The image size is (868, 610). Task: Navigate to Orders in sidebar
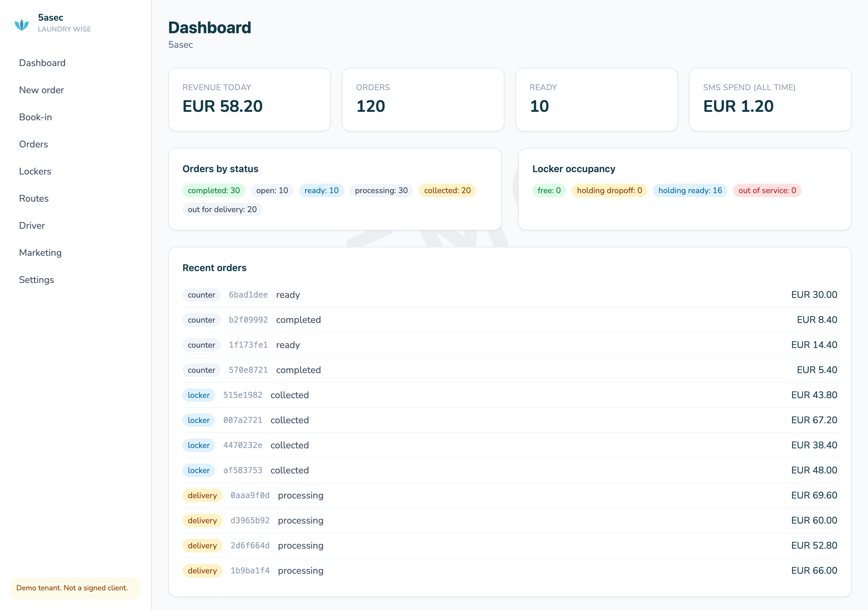click(x=34, y=144)
